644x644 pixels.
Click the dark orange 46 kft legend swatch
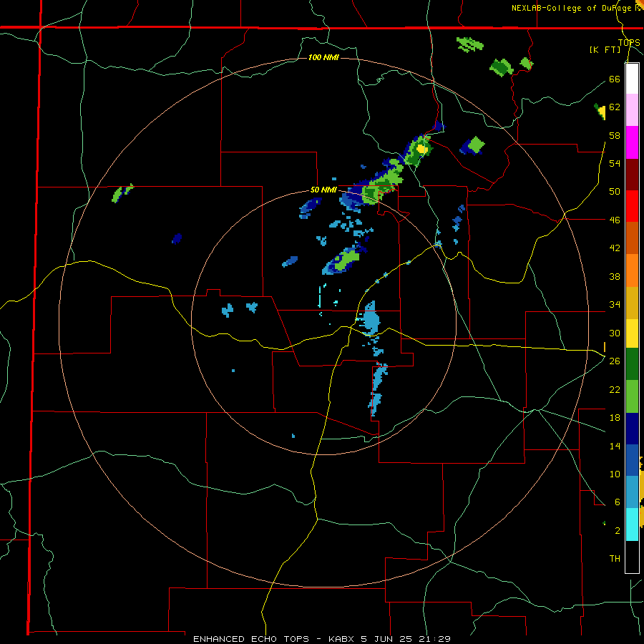pyautogui.click(x=632, y=238)
